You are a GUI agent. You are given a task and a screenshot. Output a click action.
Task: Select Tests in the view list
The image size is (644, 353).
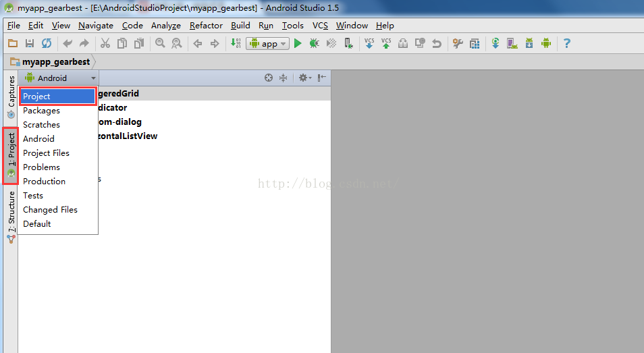click(57, 195)
